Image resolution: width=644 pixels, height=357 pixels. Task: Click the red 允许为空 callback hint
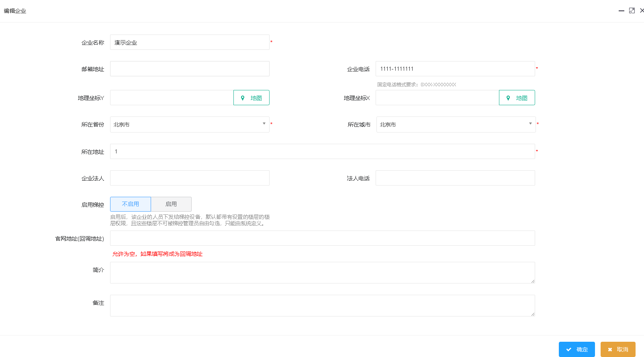pos(157,254)
